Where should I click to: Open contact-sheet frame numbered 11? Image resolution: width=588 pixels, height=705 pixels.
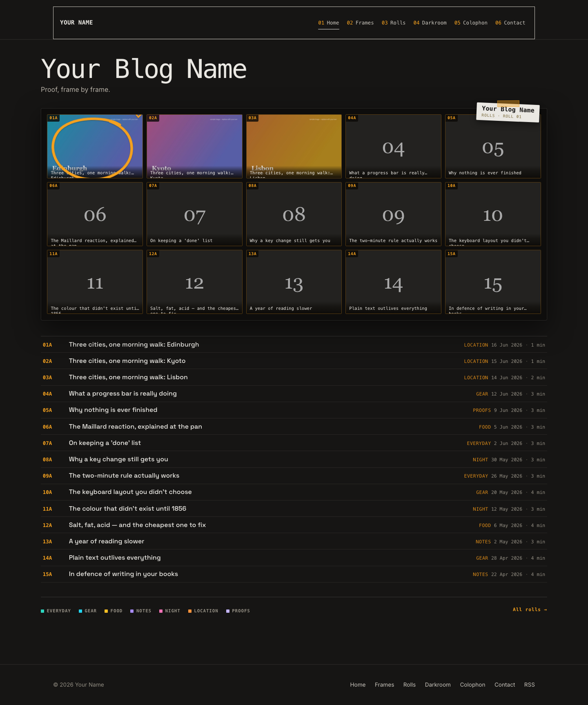click(95, 282)
